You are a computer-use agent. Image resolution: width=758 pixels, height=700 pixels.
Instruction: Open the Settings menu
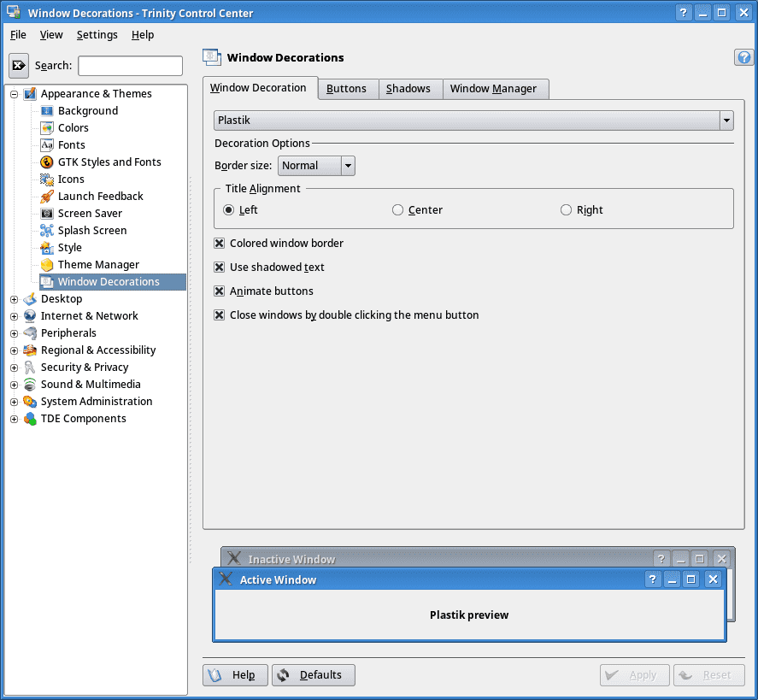click(x=97, y=35)
